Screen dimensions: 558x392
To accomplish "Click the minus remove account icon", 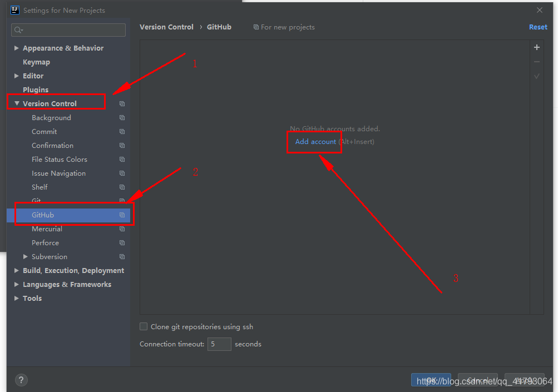I will point(537,62).
